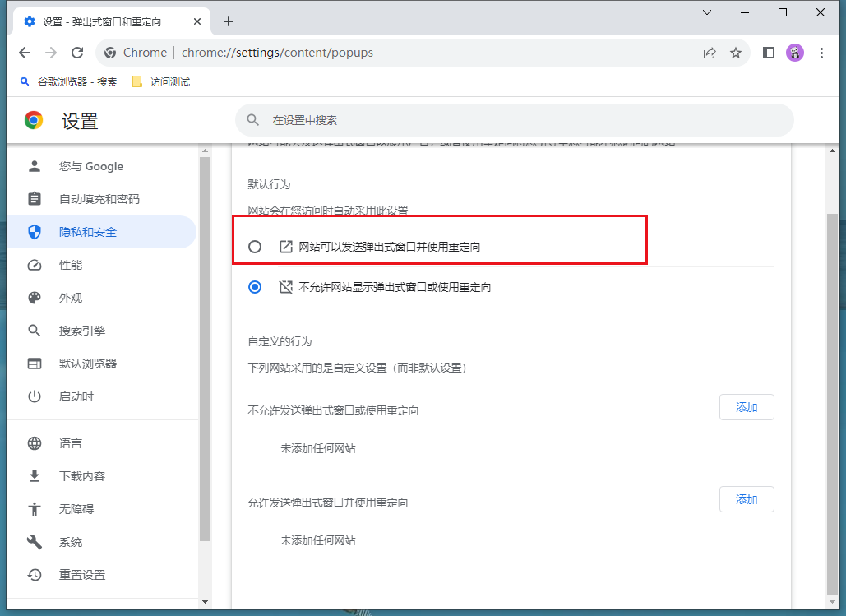Focus the 在设置中搜索 search field

click(514, 120)
